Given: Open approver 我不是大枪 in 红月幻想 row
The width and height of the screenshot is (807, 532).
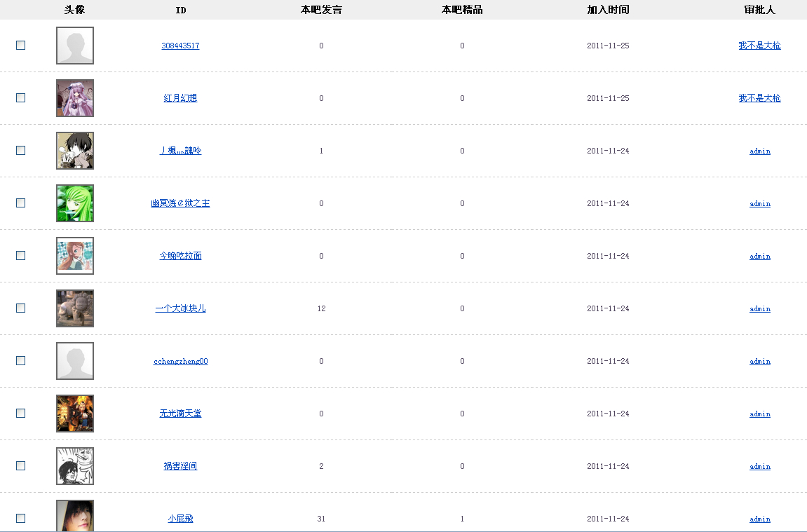Looking at the screenshot, I should pyautogui.click(x=759, y=98).
